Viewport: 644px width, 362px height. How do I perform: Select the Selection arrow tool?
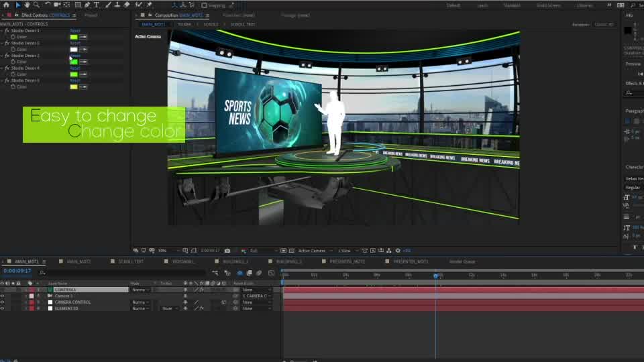tap(17, 5)
